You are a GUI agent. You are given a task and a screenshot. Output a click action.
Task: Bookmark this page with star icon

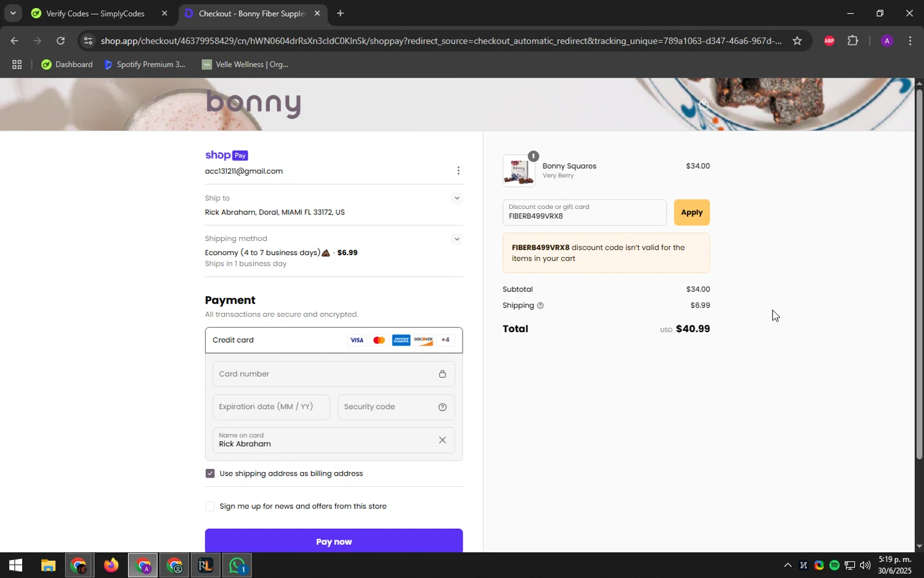tap(797, 41)
